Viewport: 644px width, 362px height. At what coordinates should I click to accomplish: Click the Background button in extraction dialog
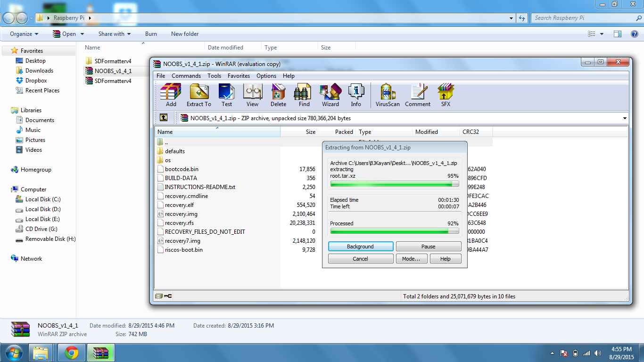(361, 247)
